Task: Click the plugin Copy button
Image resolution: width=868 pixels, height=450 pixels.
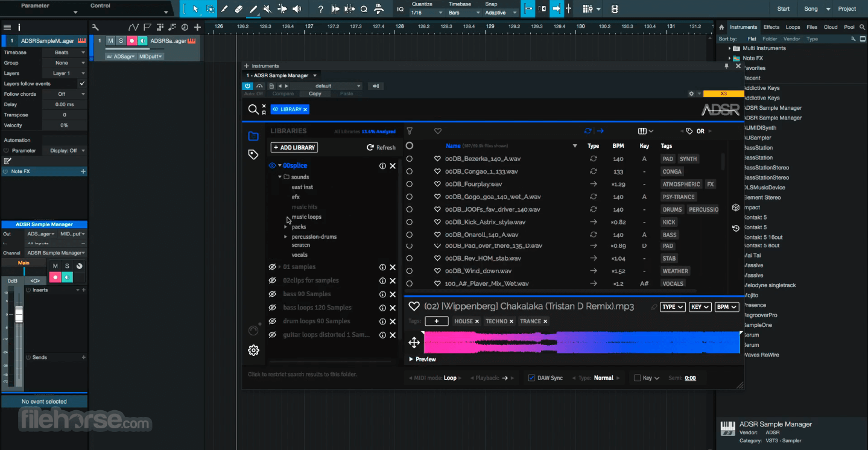Action: point(315,93)
